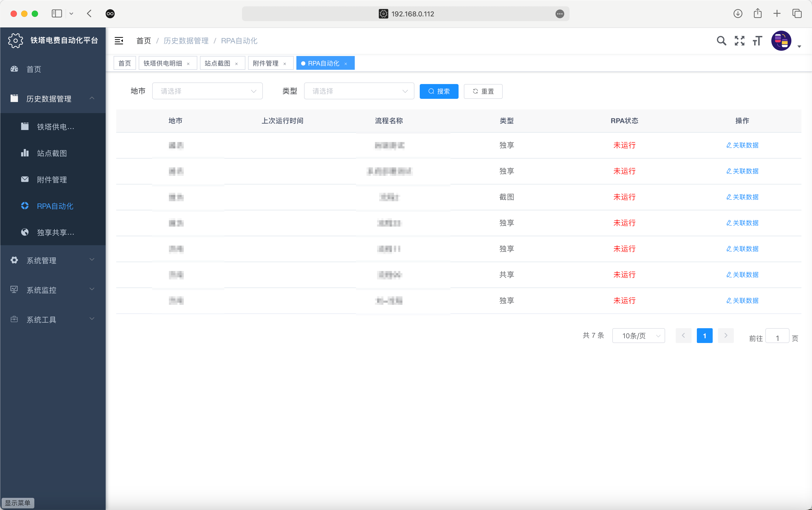
Task: Click the user avatar in header
Action: [x=781, y=41]
